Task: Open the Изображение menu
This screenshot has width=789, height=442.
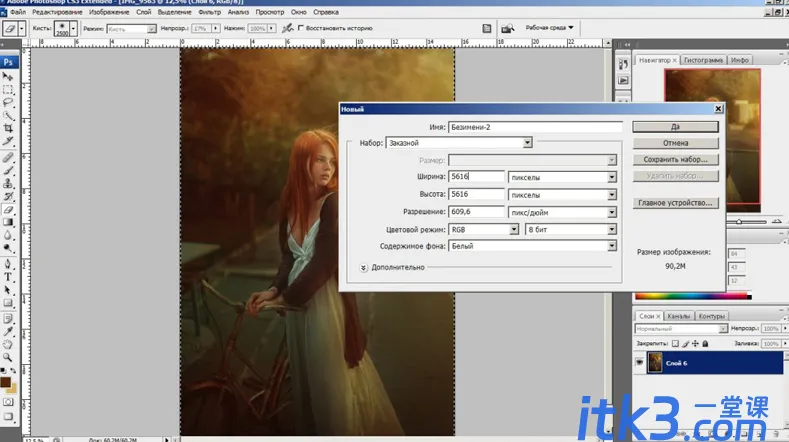Action: (109, 12)
